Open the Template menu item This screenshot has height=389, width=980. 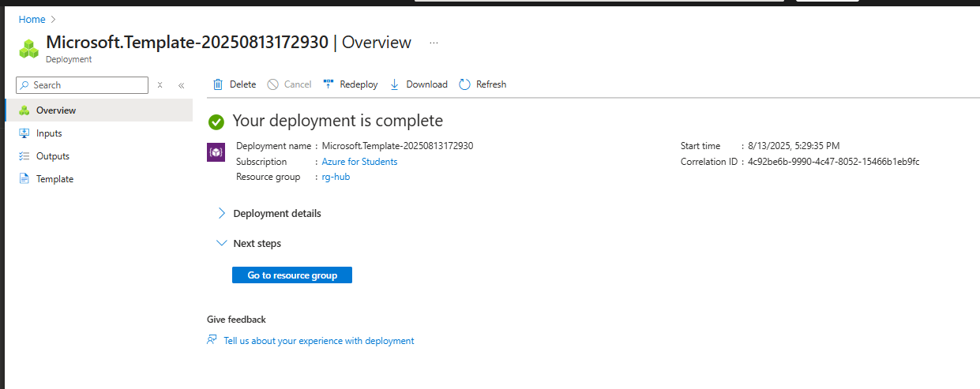(x=99, y=179)
